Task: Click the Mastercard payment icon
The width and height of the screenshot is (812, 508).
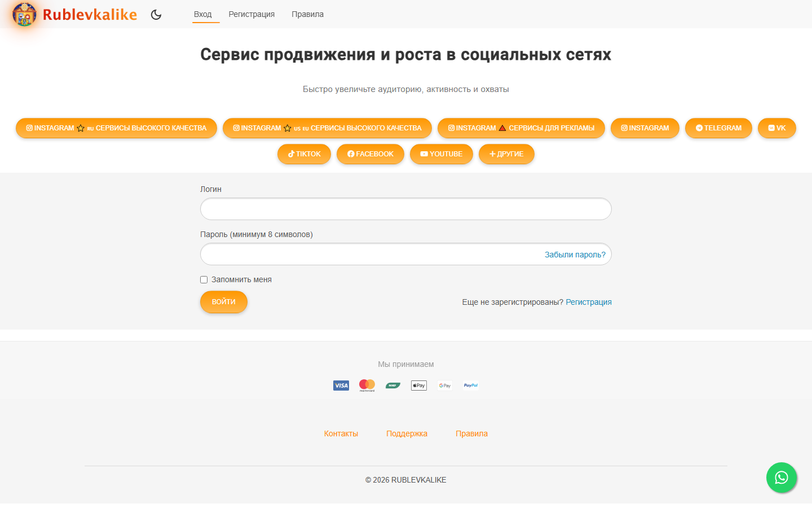Action: (367, 386)
